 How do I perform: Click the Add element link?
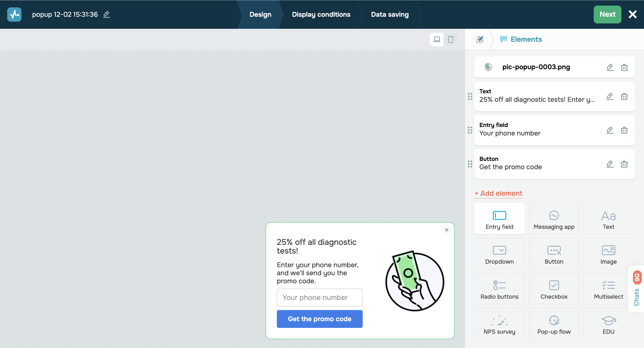(498, 193)
